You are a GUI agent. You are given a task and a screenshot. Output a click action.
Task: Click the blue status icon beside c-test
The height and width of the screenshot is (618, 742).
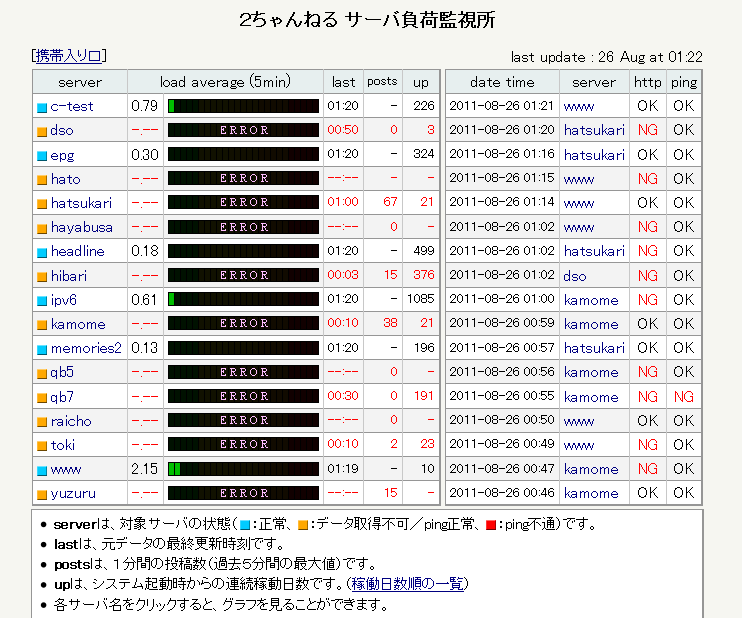pos(42,107)
